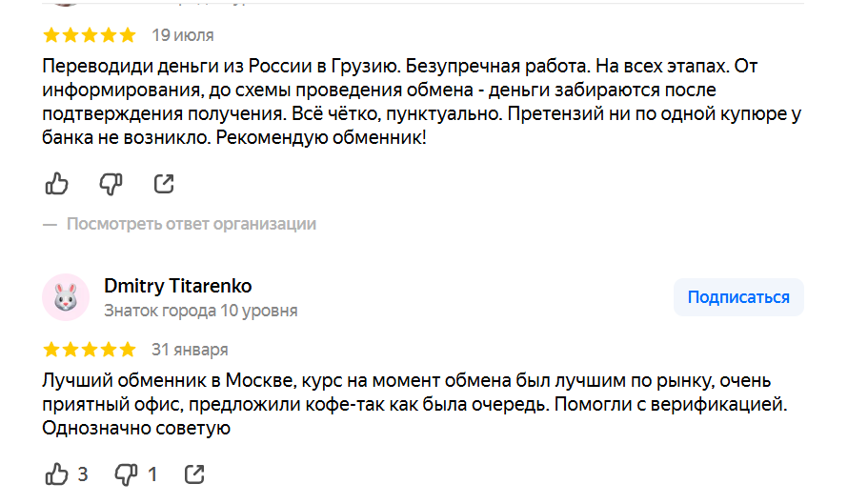Click the dash before "Посмотреть ответ организации"
Viewport: 848px width, 504px height.
tap(50, 224)
